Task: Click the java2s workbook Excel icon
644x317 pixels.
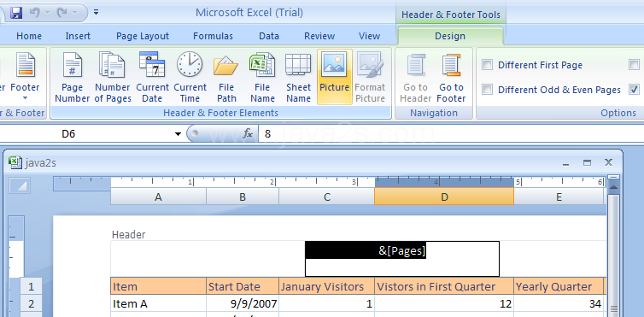Action: click(x=15, y=162)
